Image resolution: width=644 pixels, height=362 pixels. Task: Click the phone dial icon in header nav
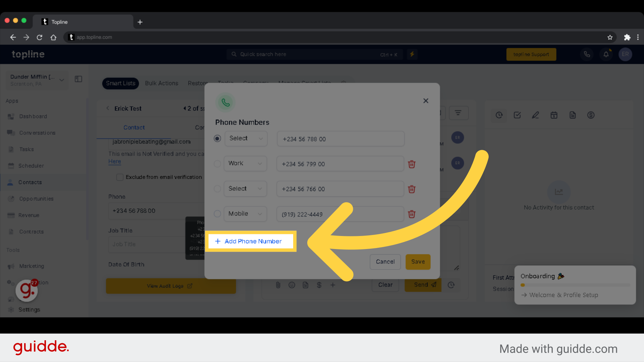(x=587, y=54)
